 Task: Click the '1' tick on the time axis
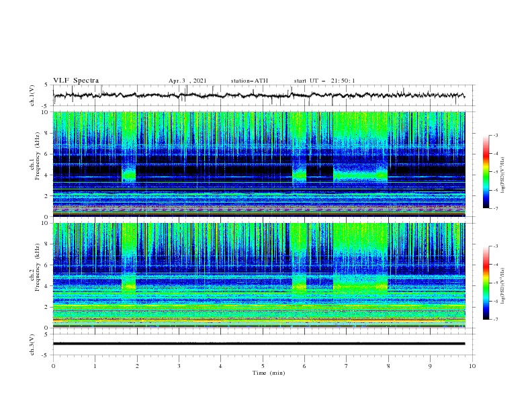coord(95,366)
